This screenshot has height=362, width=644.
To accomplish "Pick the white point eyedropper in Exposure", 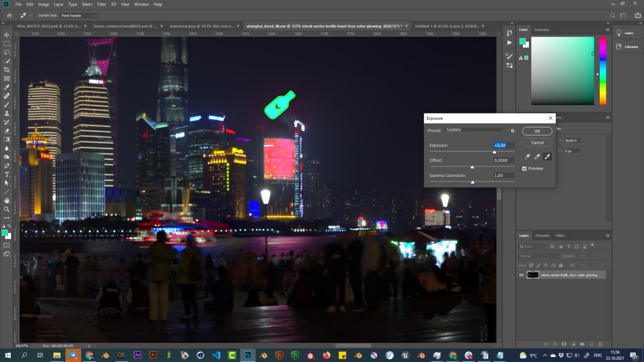I will [547, 157].
